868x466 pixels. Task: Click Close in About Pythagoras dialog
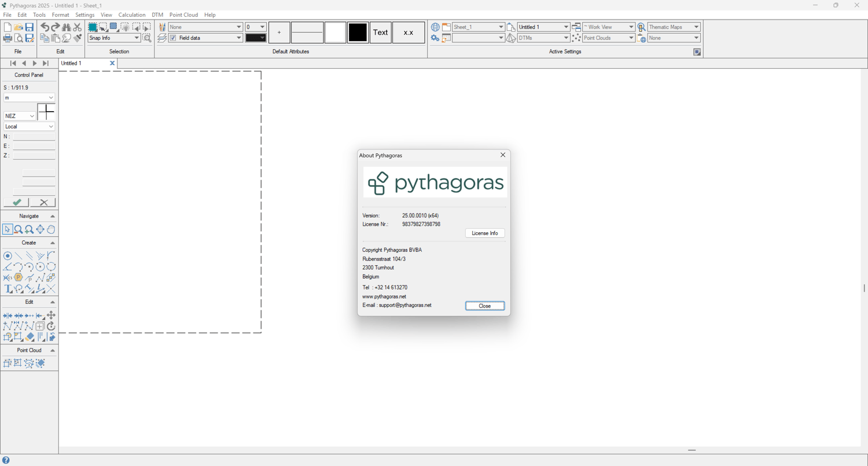pos(485,306)
